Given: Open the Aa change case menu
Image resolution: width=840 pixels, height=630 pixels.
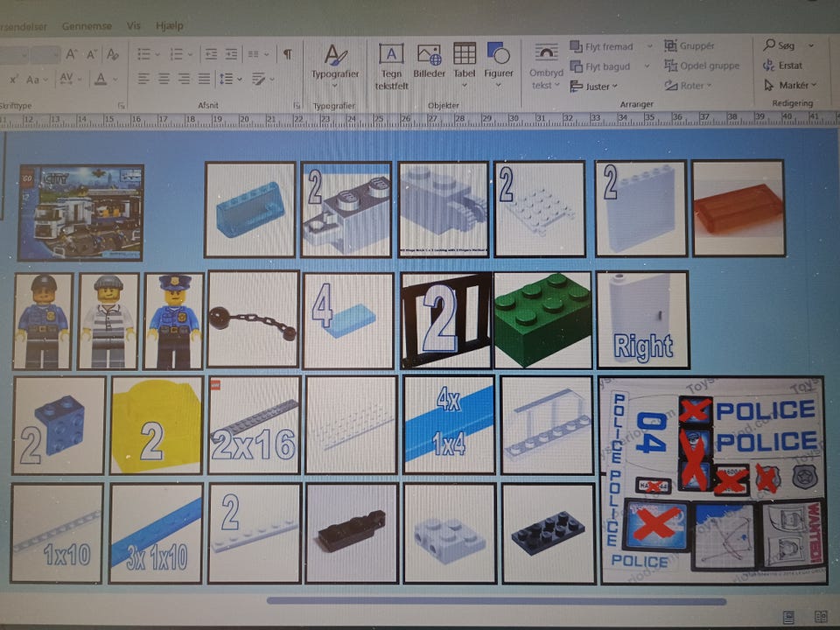Looking at the screenshot, I should 37,80.
